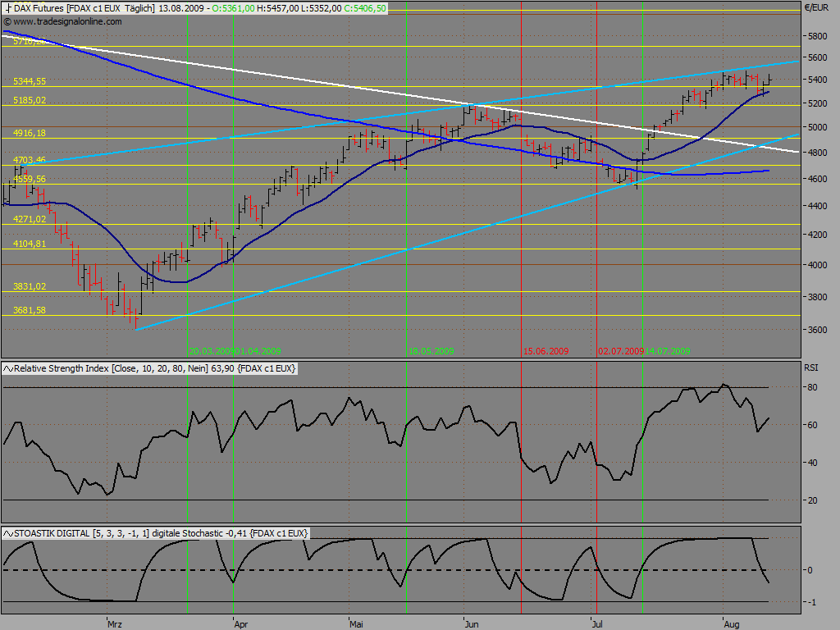Click the Aug label on time axis
The width and height of the screenshot is (840, 630).
731,624
